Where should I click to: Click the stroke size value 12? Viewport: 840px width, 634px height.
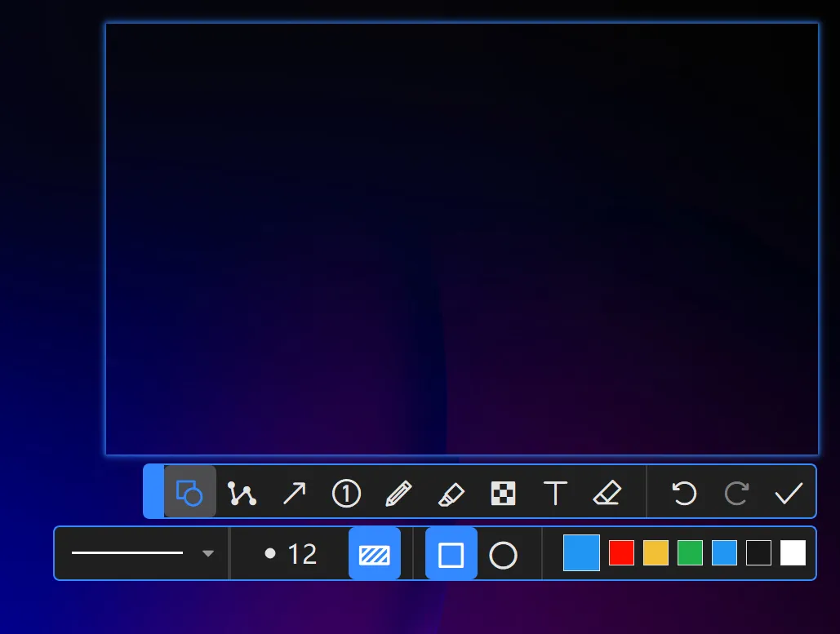pyautogui.click(x=301, y=555)
